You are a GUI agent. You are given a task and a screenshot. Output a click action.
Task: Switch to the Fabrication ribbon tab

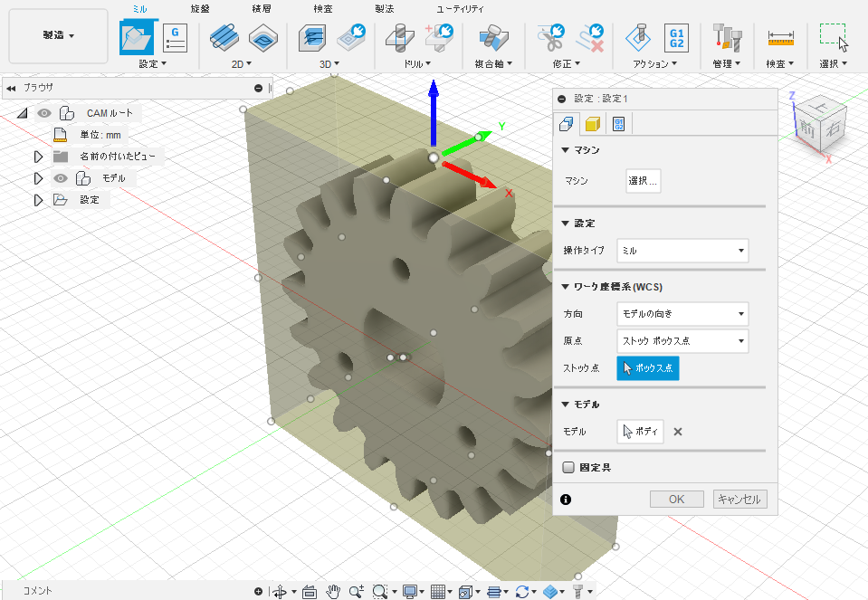pyautogui.click(x=384, y=9)
